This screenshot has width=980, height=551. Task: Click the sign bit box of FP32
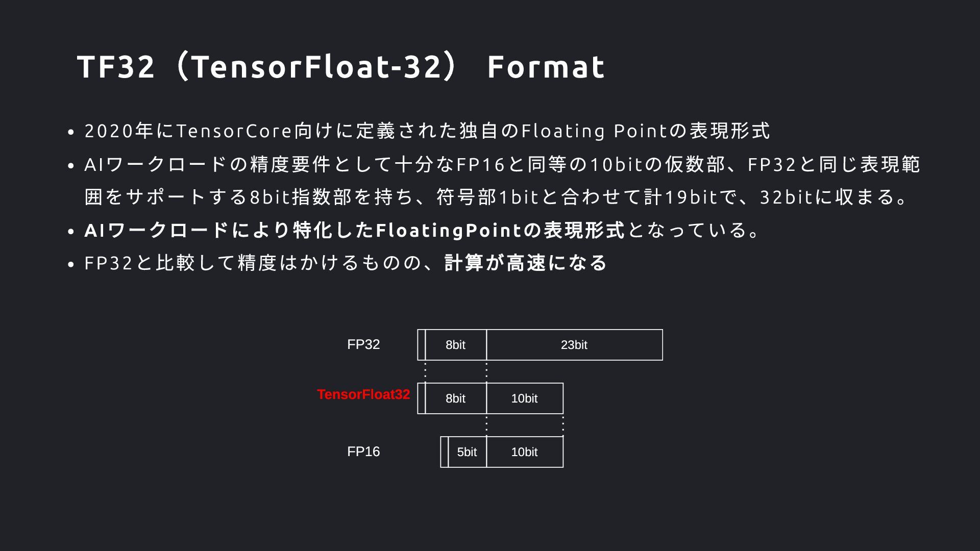click(x=421, y=345)
